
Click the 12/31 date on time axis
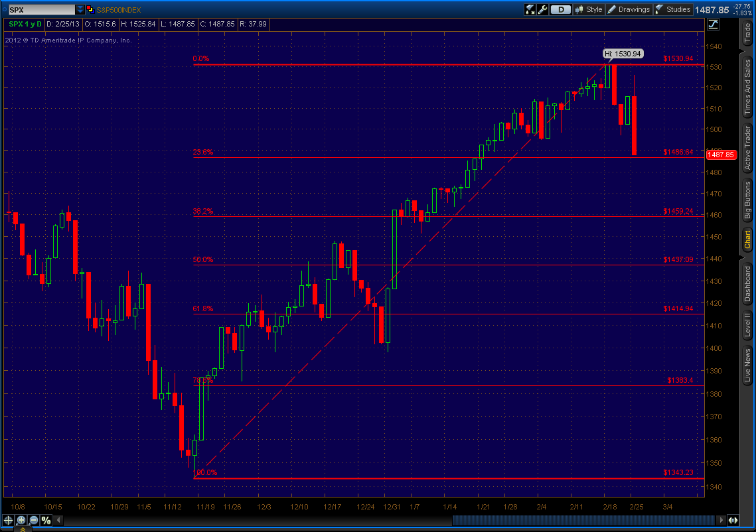[392, 507]
